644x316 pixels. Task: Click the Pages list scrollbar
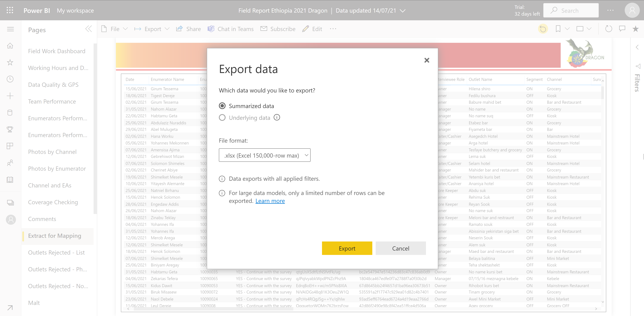click(x=95, y=129)
